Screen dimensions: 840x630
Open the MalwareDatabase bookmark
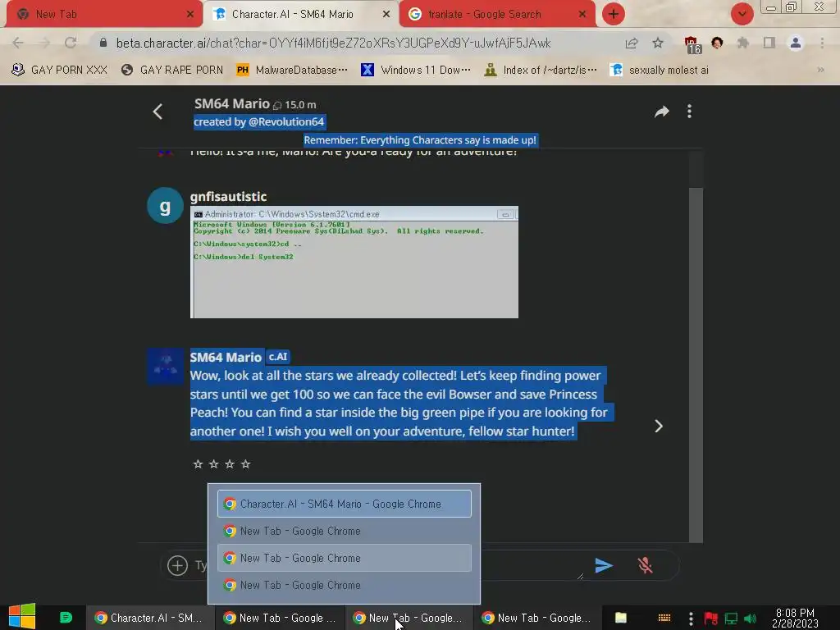(292, 71)
